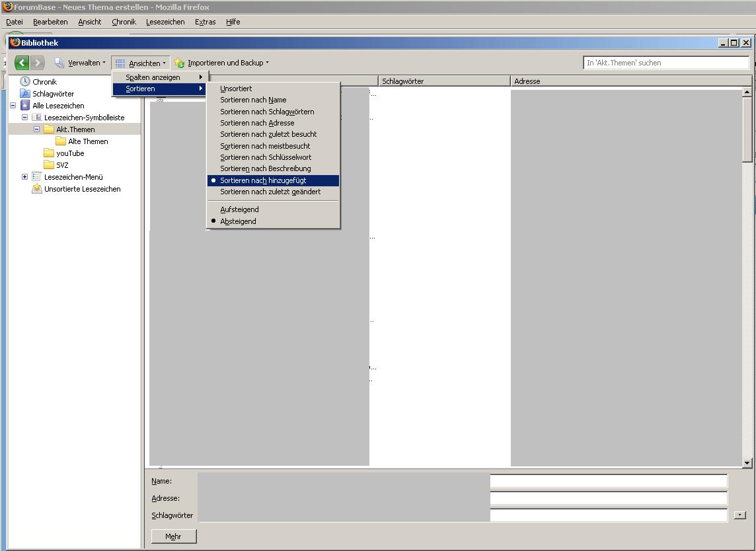Image resolution: width=756 pixels, height=551 pixels.
Task: Open the Datei menu
Action: (15, 22)
